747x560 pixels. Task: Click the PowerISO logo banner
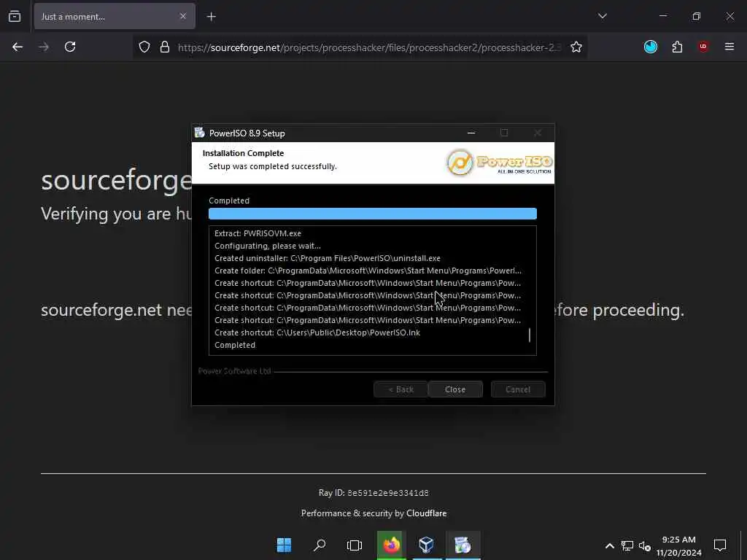(499, 163)
